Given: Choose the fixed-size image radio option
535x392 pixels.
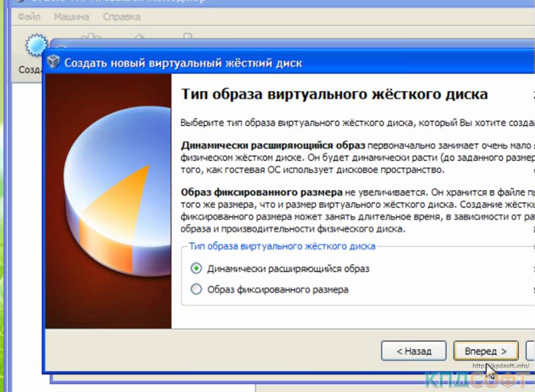Looking at the screenshot, I should [x=196, y=290].
